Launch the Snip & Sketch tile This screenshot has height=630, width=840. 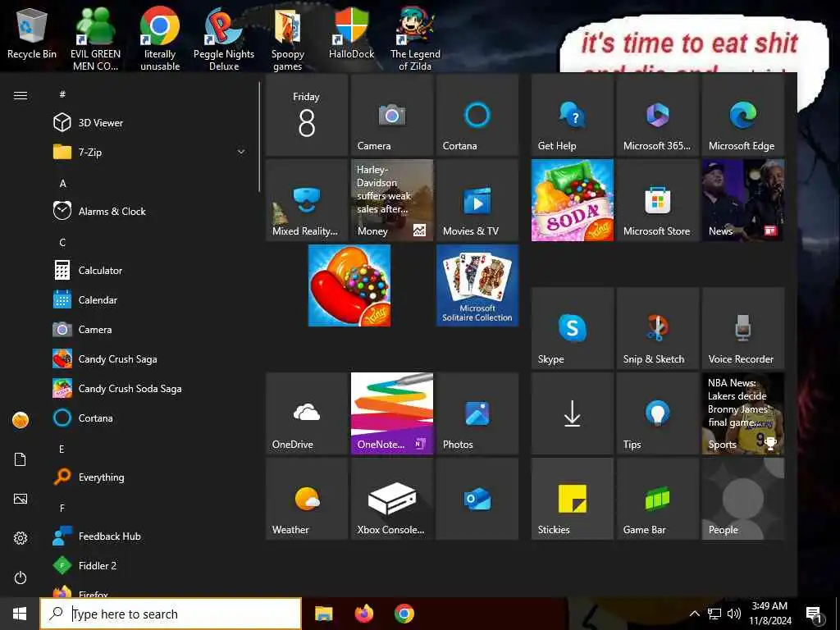pos(657,328)
